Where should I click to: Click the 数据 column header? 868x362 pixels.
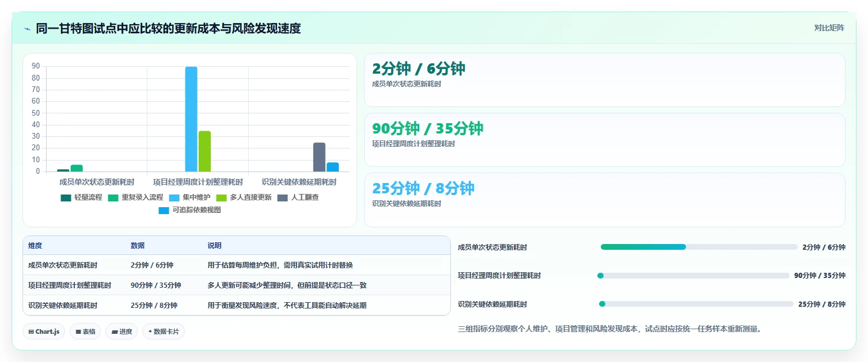pyautogui.click(x=138, y=246)
